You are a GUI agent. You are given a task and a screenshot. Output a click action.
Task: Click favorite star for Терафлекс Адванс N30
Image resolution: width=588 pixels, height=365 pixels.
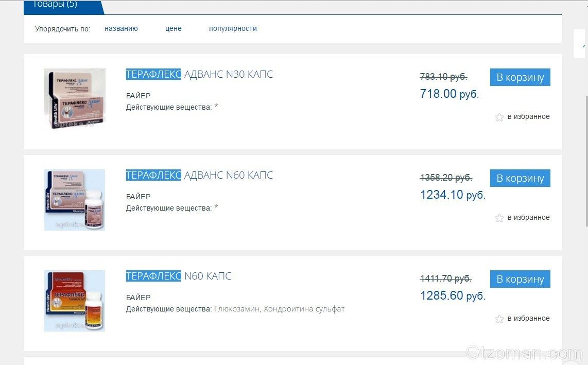point(499,117)
